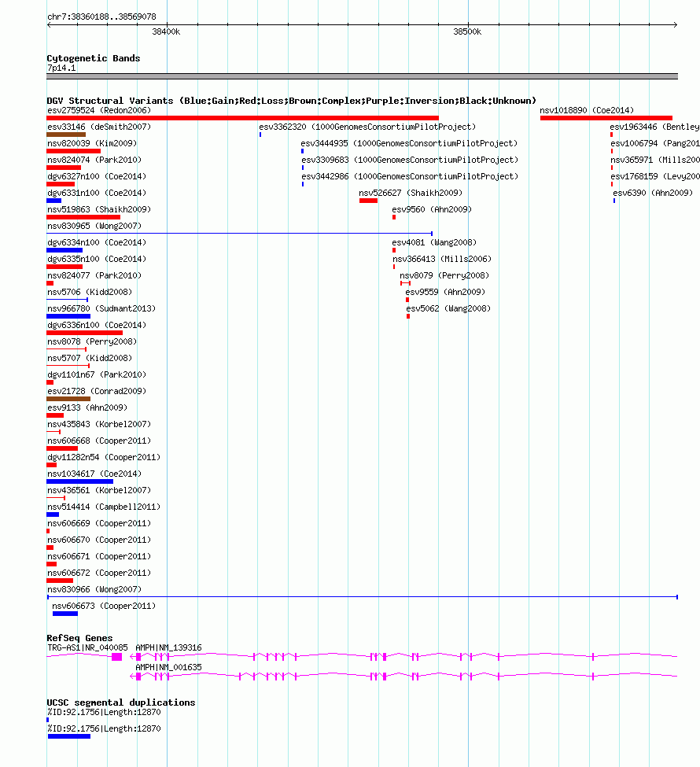Select the esv3442986 variant label

tap(410, 176)
